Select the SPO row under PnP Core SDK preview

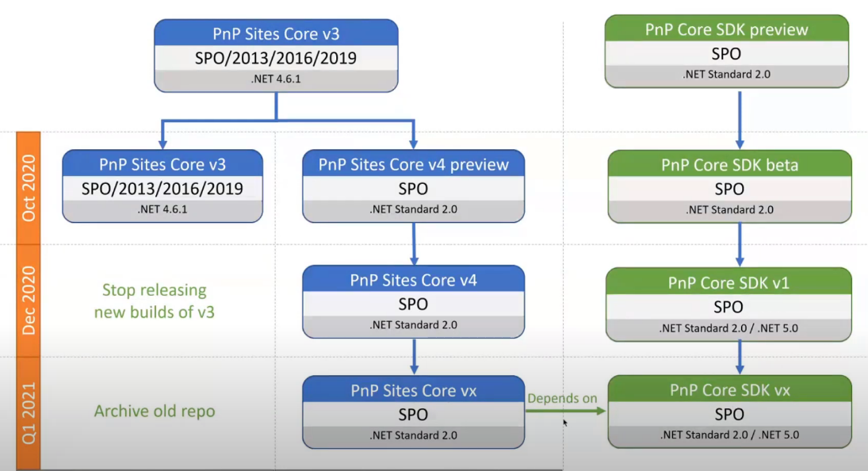click(726, 54)
